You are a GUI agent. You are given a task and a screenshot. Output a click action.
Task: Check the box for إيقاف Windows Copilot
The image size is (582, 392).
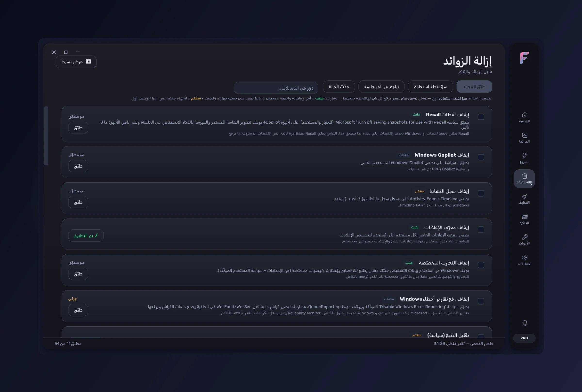pos(481,157)
